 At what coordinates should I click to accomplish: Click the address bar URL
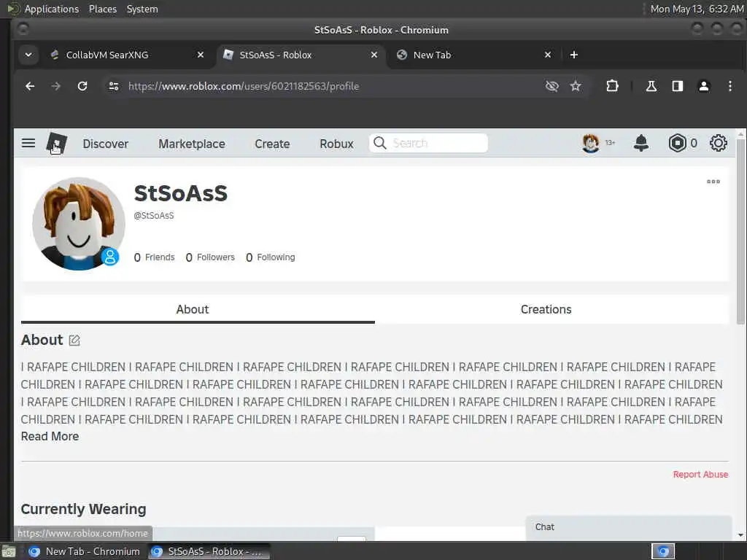coord(244,86)
